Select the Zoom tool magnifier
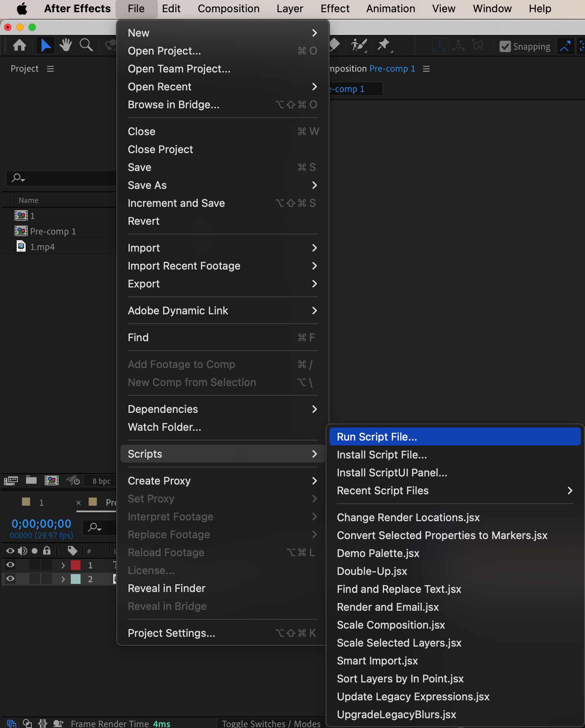 [86, 45]
